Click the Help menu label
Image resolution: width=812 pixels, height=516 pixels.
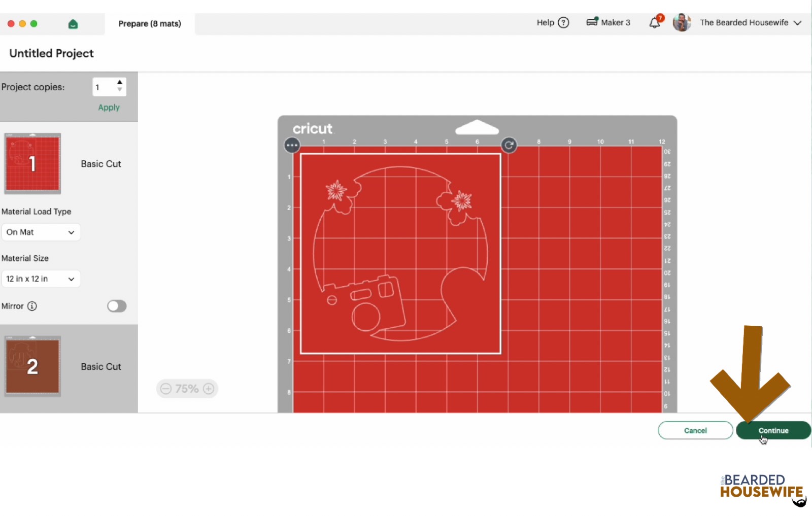546,22
